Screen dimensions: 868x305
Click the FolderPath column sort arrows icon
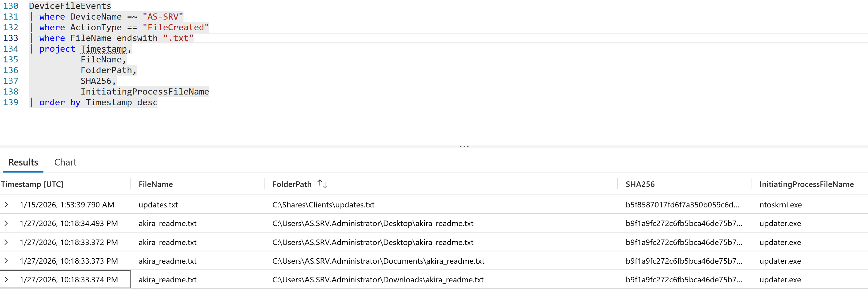(x=322, y=184)
